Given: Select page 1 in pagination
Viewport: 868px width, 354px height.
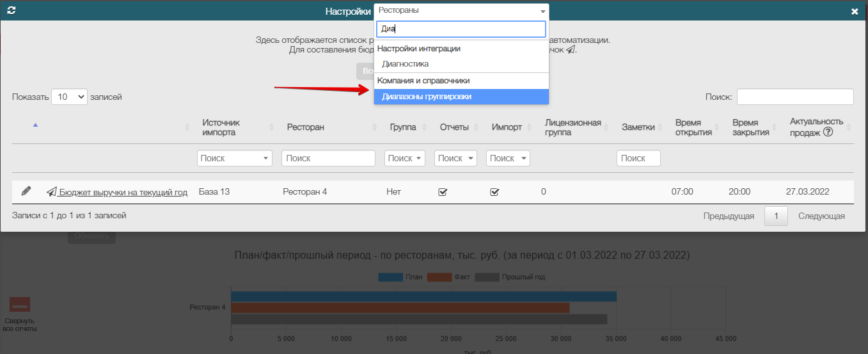Looking at the screenshot, I should (x=776, y=216).
